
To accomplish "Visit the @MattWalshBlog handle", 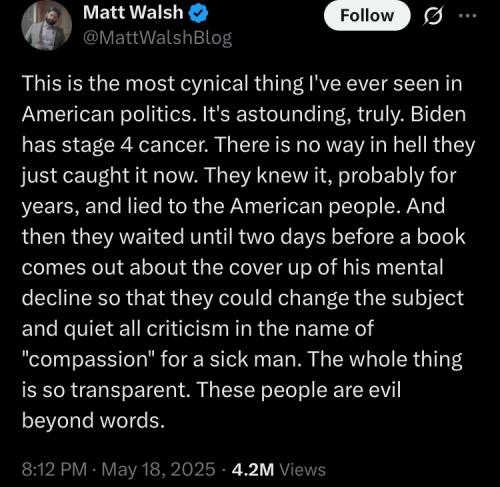I will click(x=157, y=38).
